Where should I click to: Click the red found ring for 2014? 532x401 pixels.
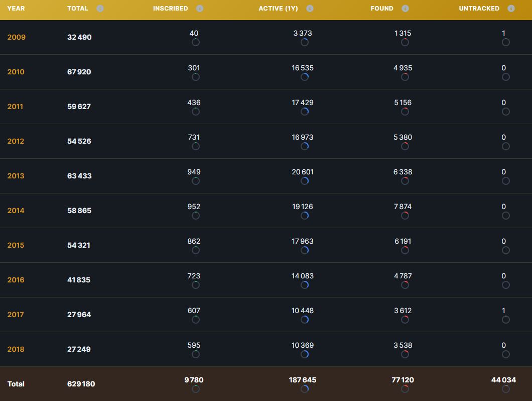405,216
